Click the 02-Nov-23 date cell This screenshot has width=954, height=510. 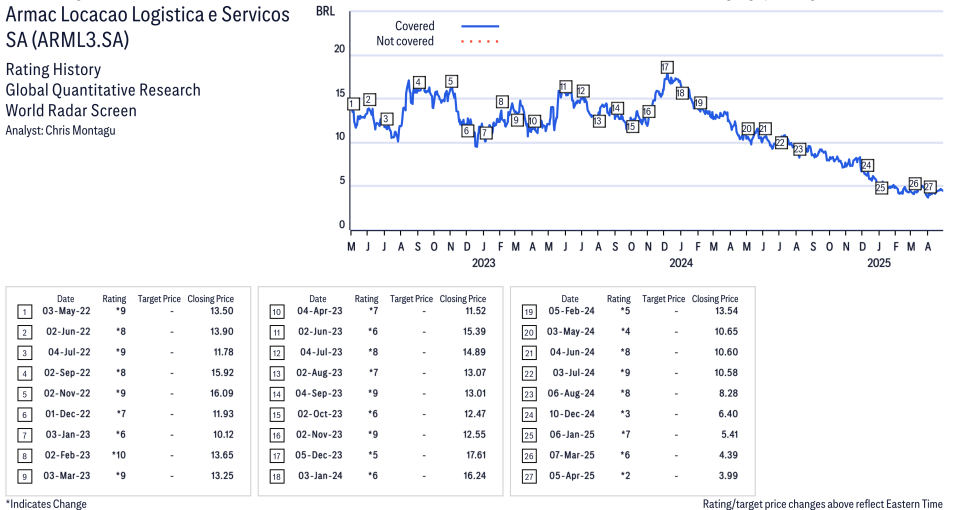point(319,435)
